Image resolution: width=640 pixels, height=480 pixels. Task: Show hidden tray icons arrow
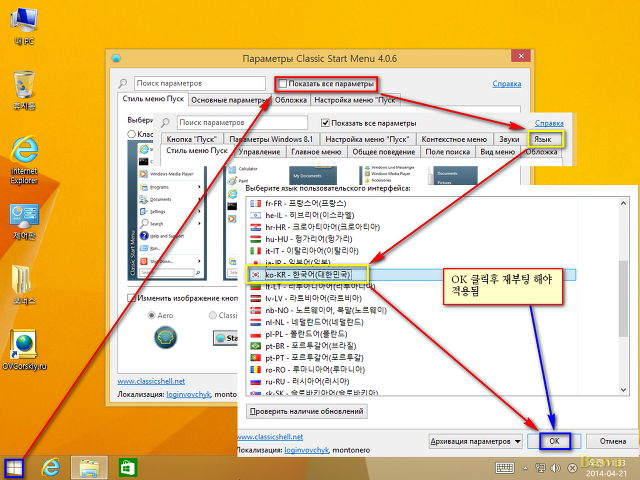525,468
